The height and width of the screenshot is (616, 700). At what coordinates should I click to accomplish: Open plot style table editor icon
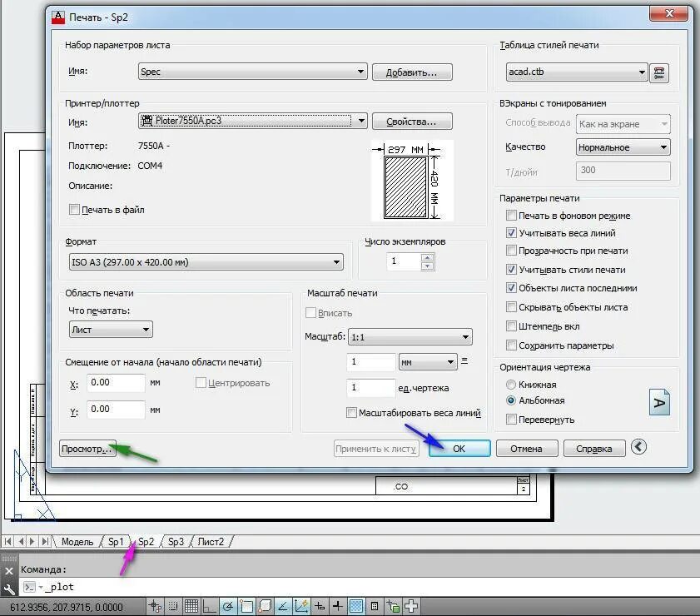point(659,72)
